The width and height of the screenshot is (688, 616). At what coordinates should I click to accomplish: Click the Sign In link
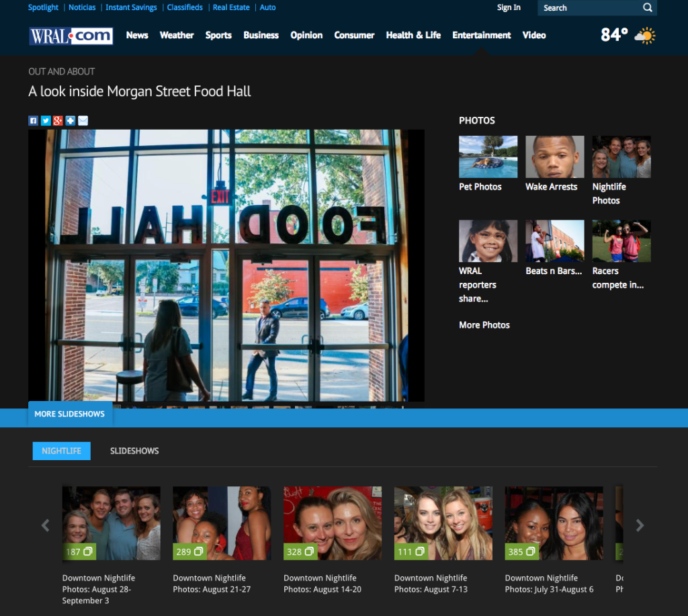coord(509,7)
